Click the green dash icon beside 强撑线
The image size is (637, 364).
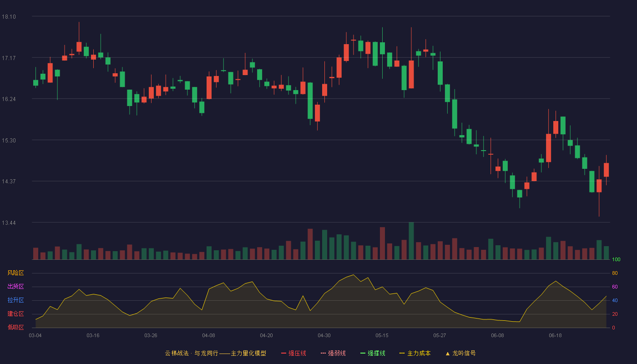[x=363, y=353]
